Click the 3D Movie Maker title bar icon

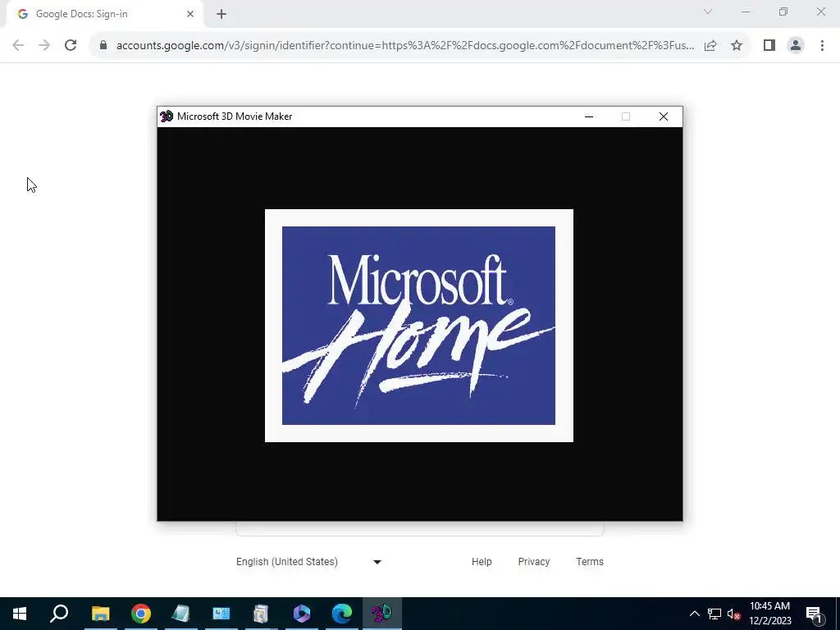point(167,116)
